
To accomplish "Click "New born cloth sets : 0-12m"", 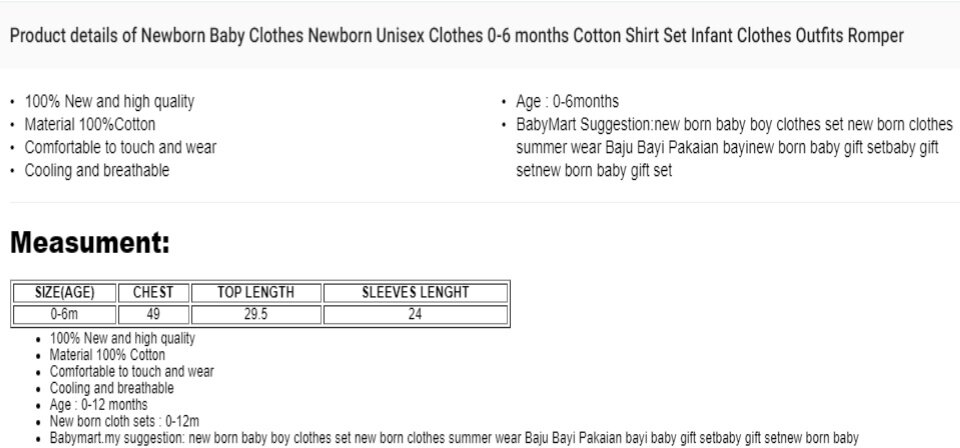I will click(124, 421).
